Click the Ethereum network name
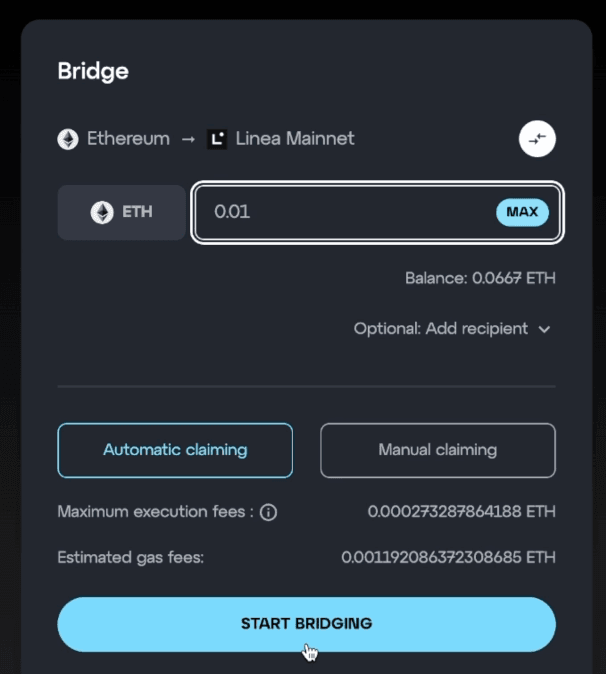This screenshot has width=606, height=674. (128, 139)
